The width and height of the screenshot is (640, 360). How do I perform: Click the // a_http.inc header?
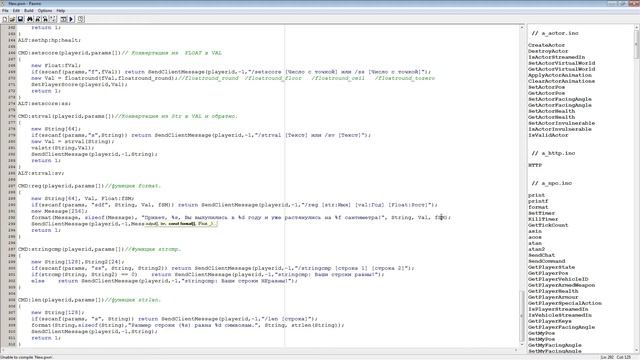(553, 153)
